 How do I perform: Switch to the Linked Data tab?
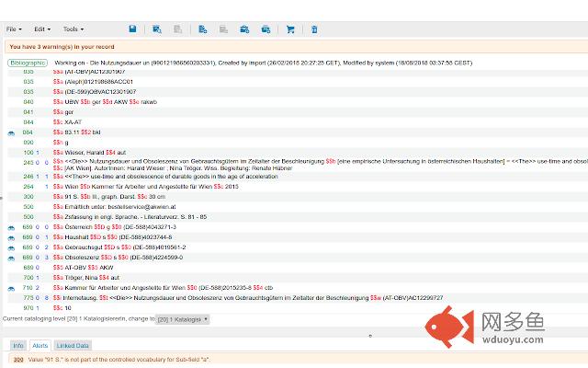tap(73, 346)
